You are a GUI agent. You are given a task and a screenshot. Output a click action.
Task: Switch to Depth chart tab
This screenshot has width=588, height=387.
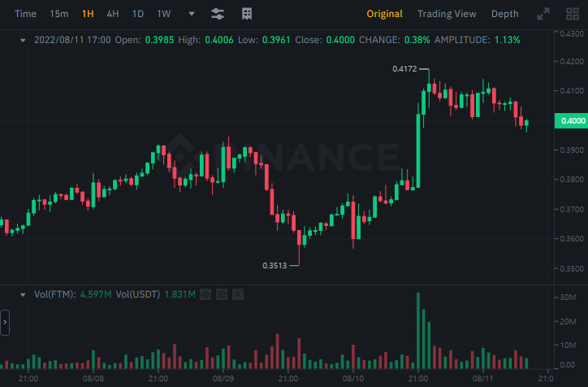tap(504, 14)
